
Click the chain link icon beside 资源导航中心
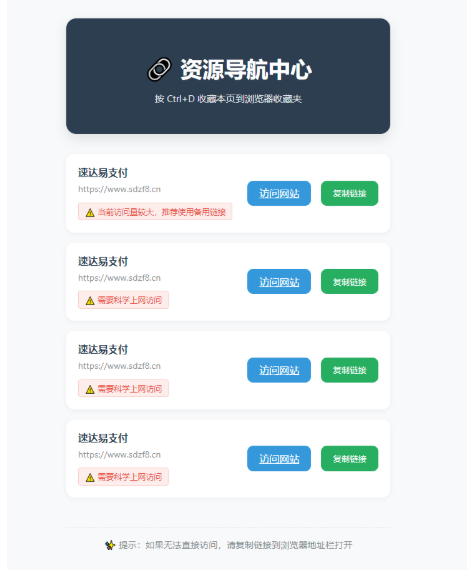159,69
